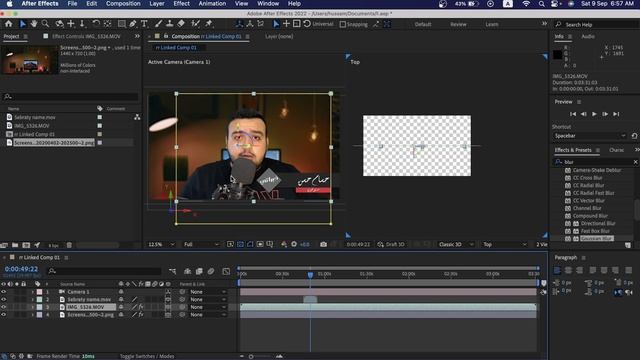Select the Rotation tool
640x360 pixels.
click(x=96, y=24)
